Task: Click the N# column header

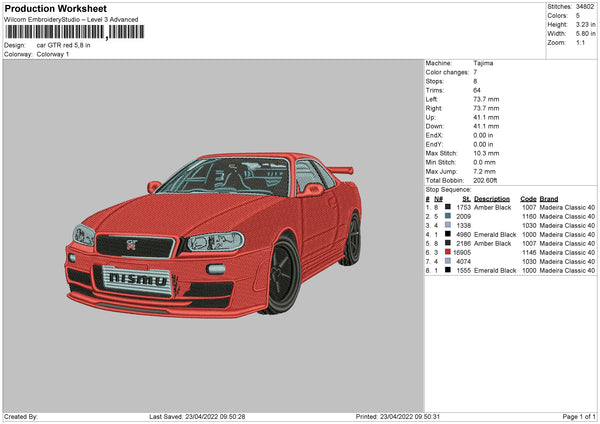Action: pos(438,198)
